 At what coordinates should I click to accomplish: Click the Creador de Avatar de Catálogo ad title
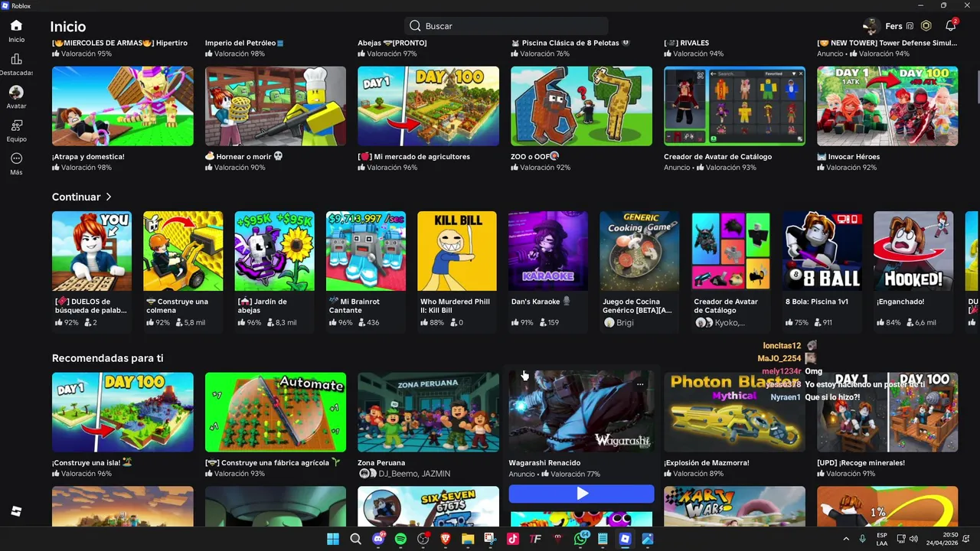pyautogui.click(x=717, y=157)
